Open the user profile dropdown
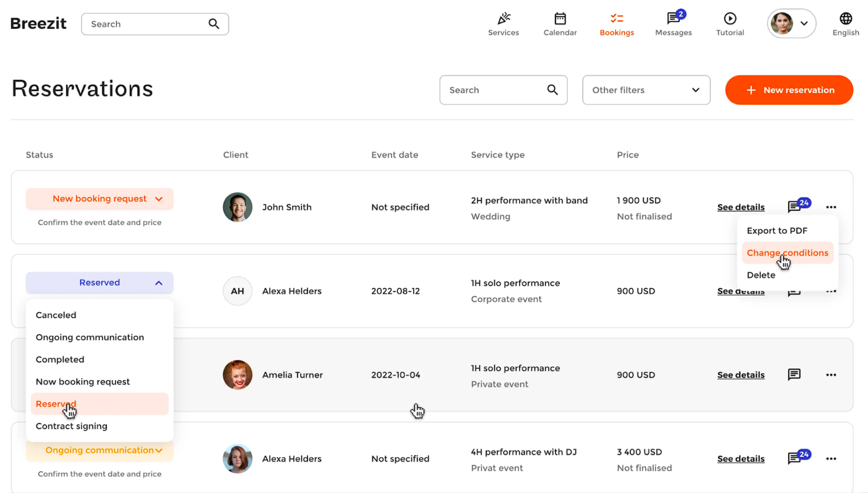Viewport: 868px width, 493px height. 791,24
